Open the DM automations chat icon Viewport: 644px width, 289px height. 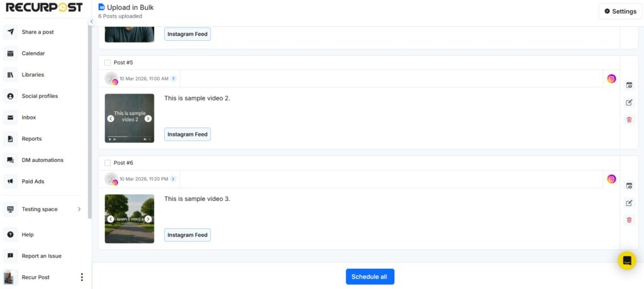pyautogui.click(x=10, y=160)
